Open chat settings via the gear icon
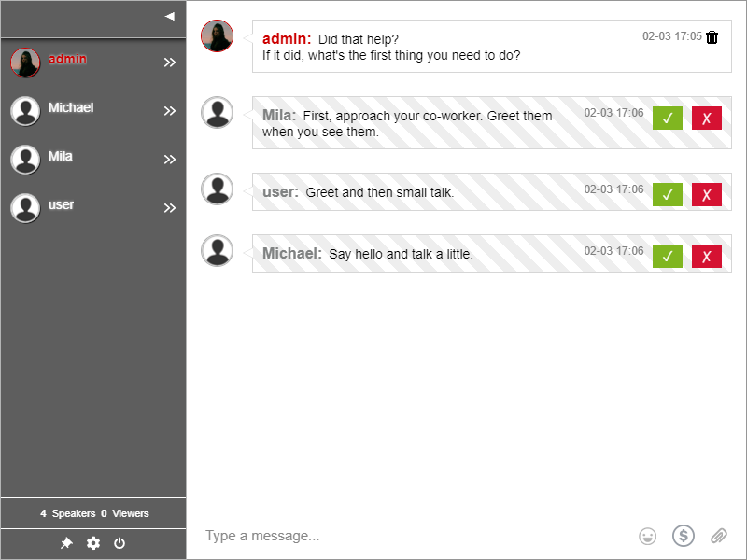 point(93,542)
